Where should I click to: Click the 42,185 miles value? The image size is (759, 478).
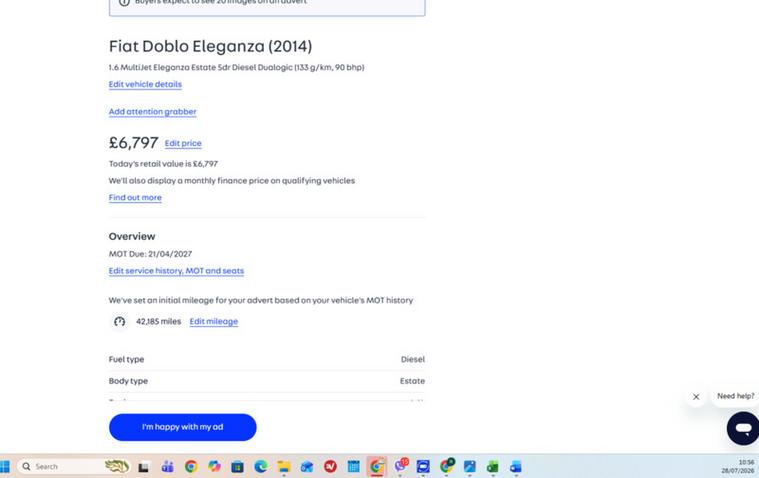click(x=158, y=322)
